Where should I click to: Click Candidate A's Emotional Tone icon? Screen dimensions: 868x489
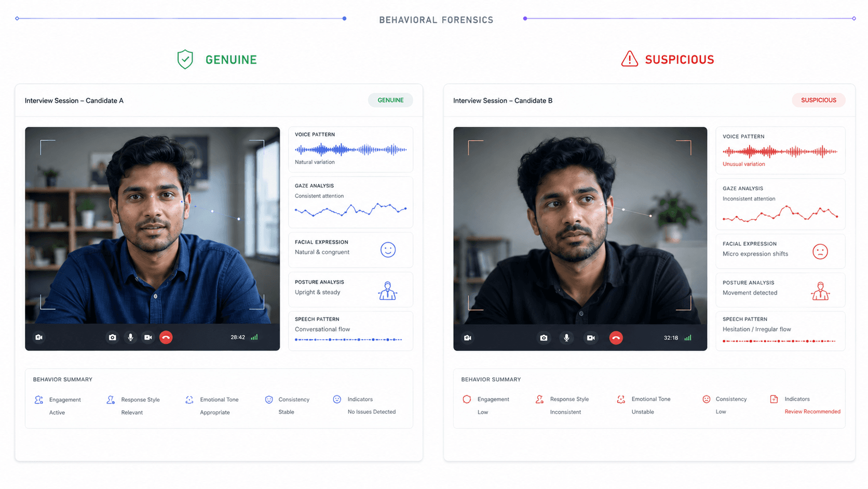(x=189, y=400)
